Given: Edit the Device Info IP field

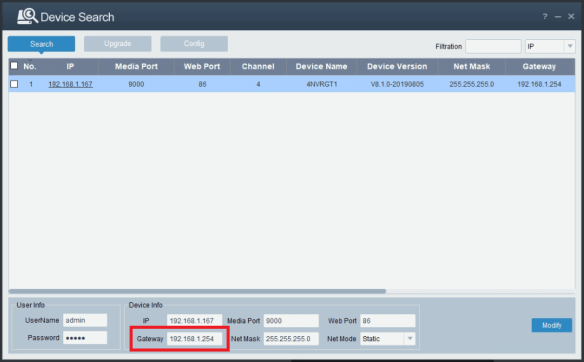Looking at the screenshot, I should [x=194, y=321].
